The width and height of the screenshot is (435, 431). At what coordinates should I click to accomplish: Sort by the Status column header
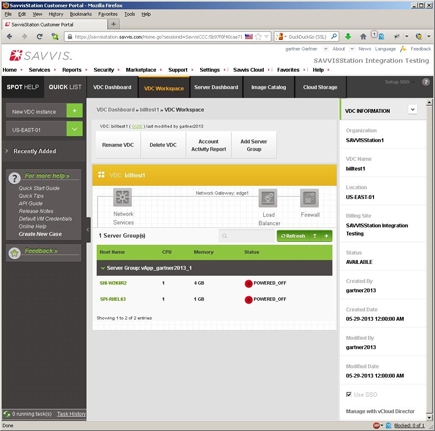coord(251,252)
